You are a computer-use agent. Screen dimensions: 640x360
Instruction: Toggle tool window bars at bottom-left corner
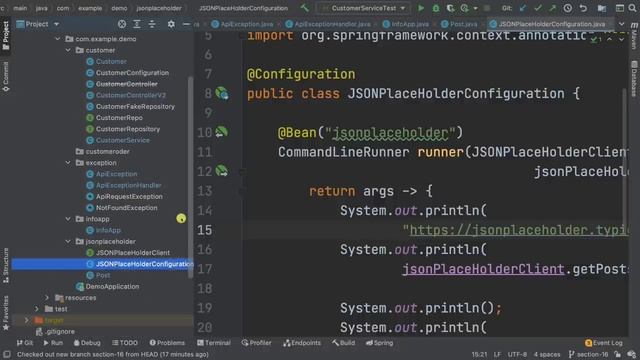[7, 354]
